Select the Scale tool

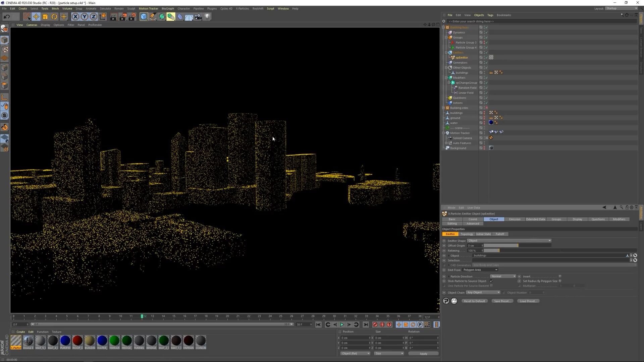[x=45, y=16]
